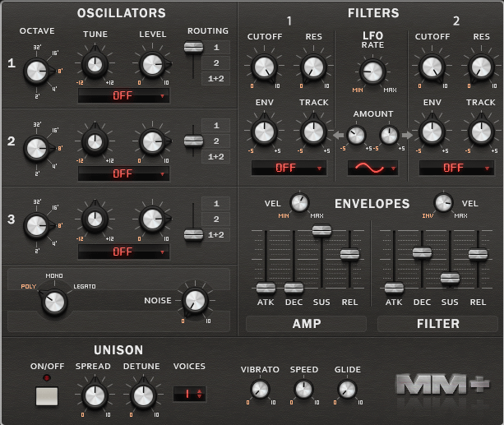504x425 pixels.
Task: Click the Noise level knob
Action: (x=195, y=301)
